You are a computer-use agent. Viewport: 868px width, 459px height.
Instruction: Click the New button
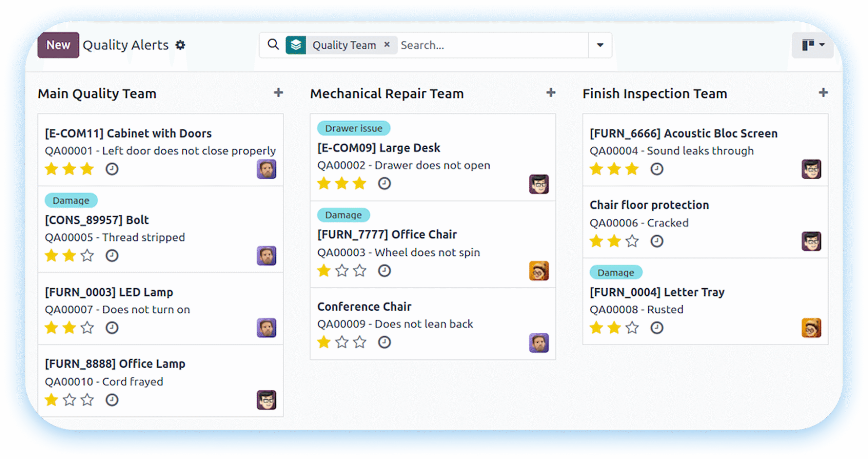click(x=58, y=45)
